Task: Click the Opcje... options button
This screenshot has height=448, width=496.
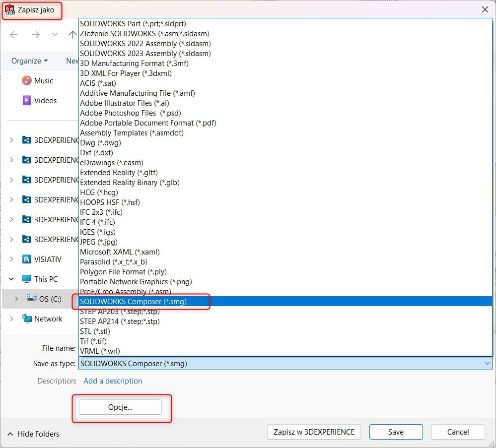Action: point(120,407)
